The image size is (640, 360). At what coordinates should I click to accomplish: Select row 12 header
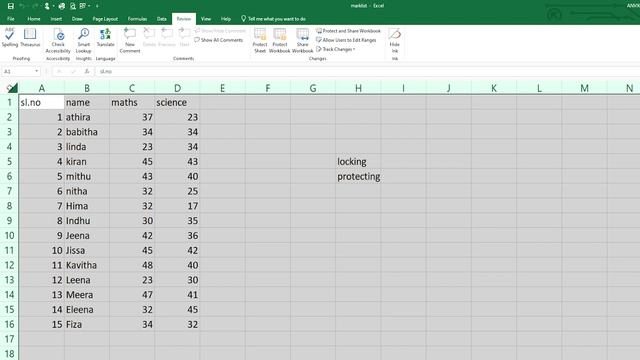click(9, 265)
